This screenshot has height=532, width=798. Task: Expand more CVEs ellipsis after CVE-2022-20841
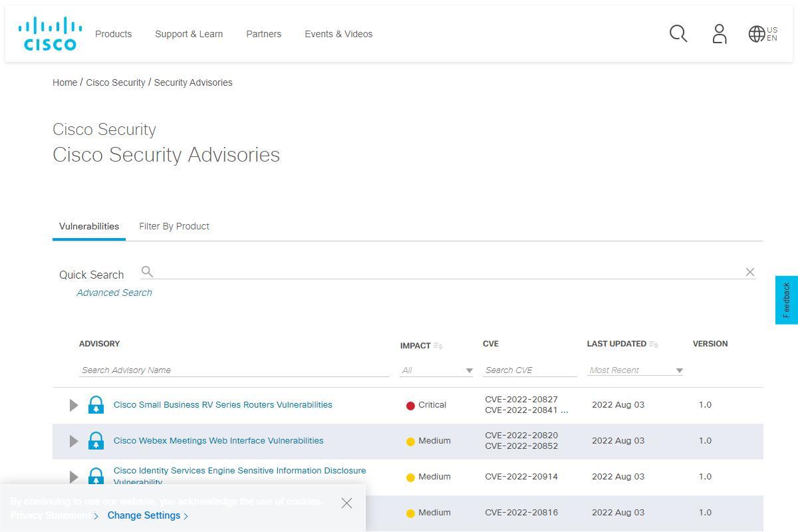point(565,410)
